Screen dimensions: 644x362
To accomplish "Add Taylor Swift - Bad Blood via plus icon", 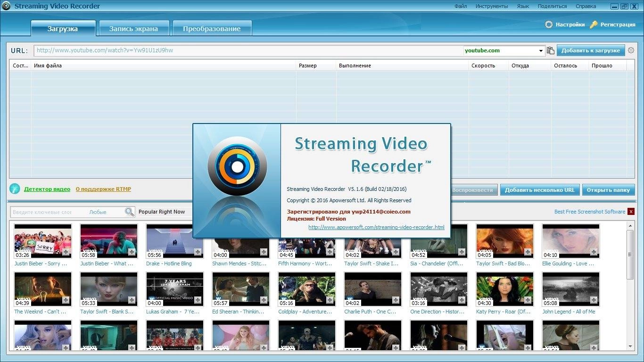I will point(528,252).
